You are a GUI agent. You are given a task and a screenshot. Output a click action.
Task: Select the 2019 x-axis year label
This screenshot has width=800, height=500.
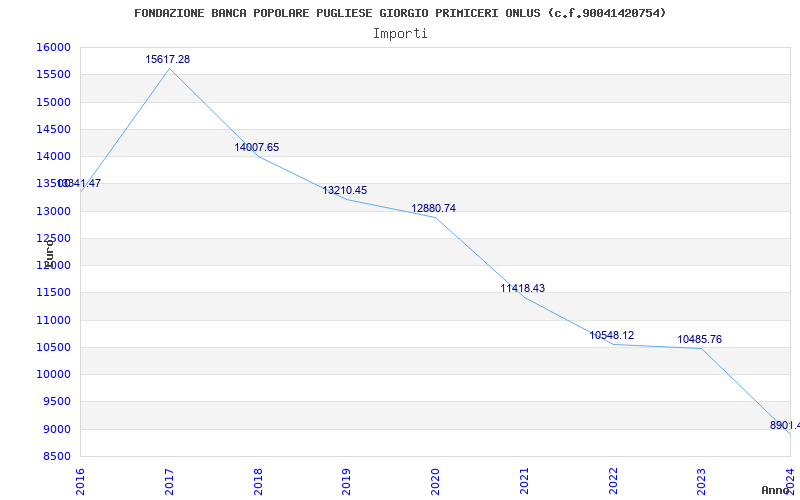347,481
